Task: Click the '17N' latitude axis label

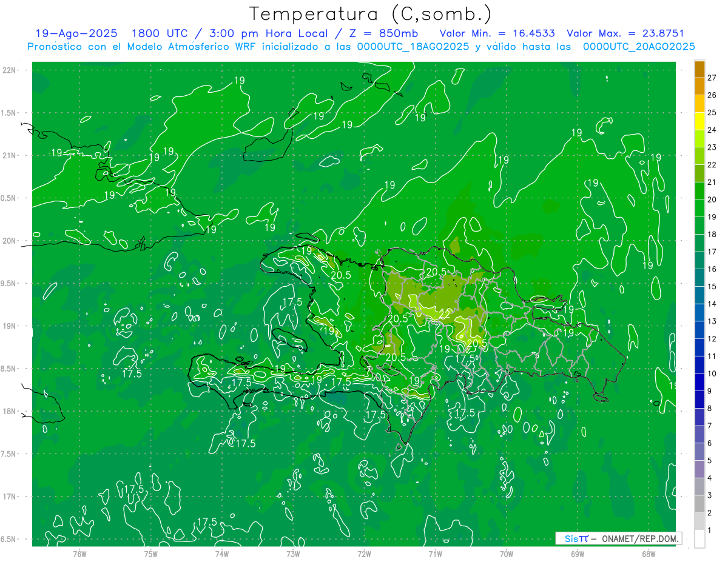Action: point(9,497)
